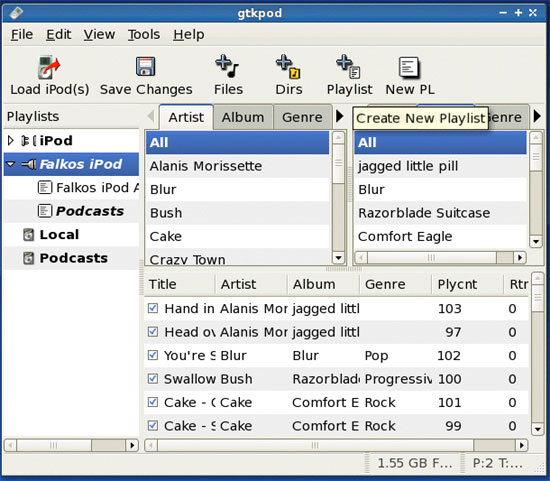The image size is (550, 481).
Task: Add files with the Files icon
Action: 227,66
